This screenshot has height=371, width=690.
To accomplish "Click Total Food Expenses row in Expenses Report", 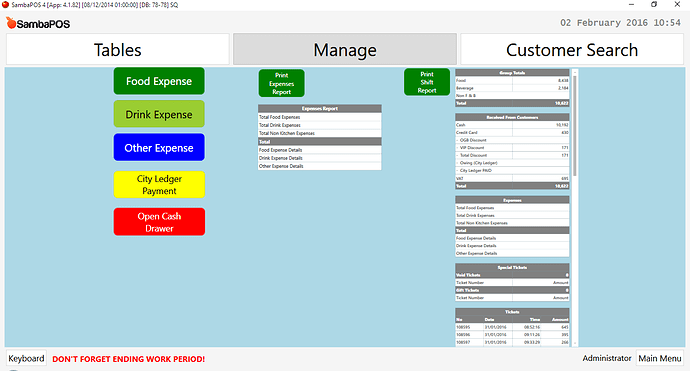I will (319, 117).
